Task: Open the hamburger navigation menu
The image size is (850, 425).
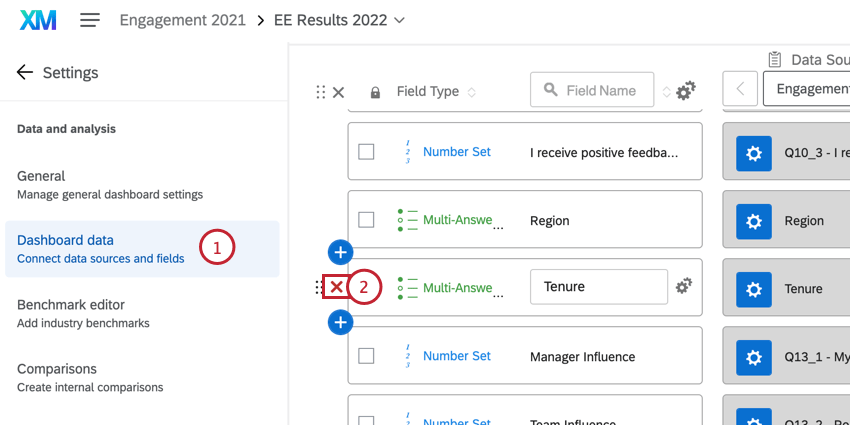Action: click(x=90, y=20)
